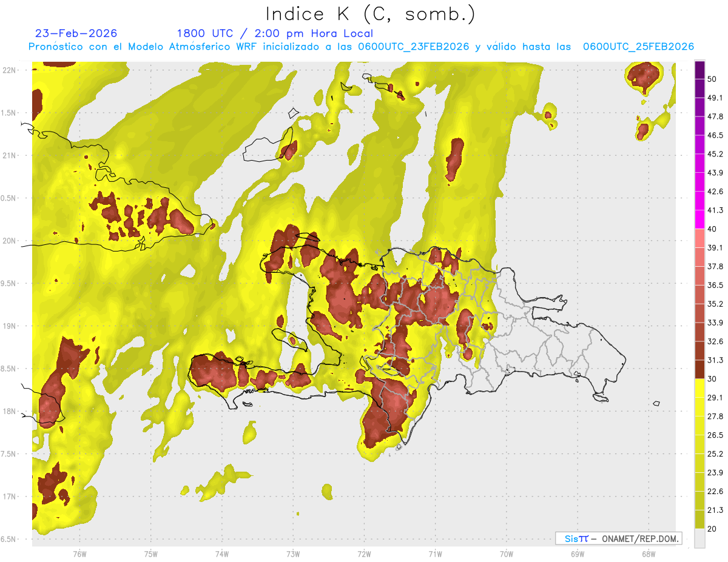Click the '35.2' colorbar label
Image resolution: width=728 pixels, height=562 pixels.
(715, 304)
